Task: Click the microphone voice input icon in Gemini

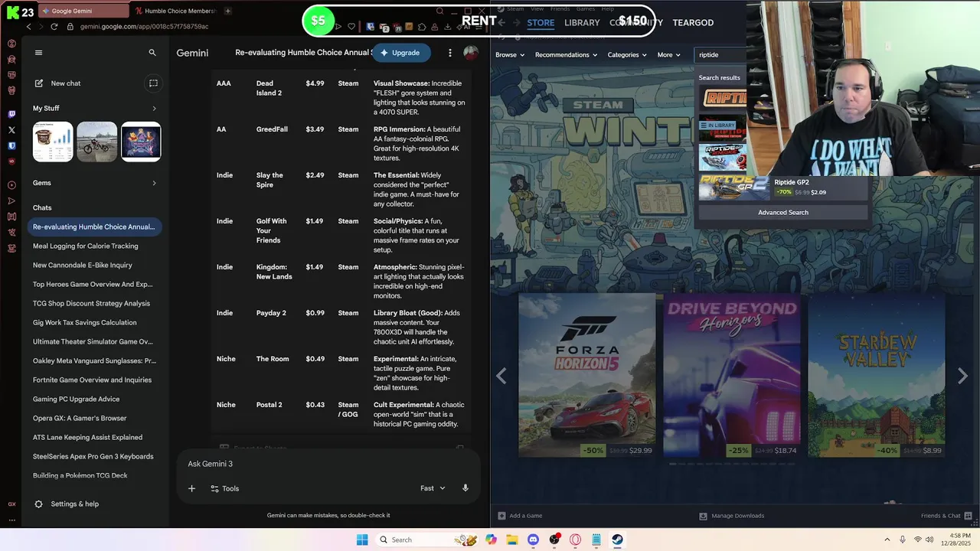Action: coord(465,488)
